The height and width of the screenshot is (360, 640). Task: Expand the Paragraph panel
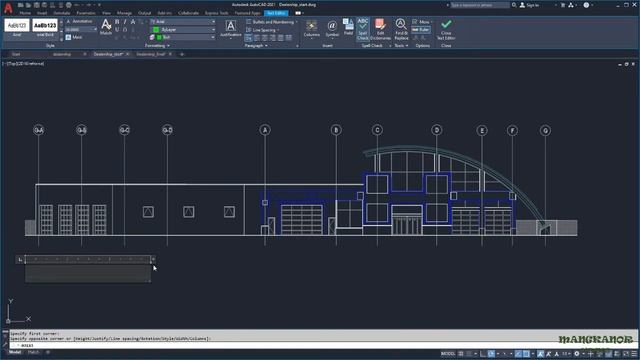click(256, 46)
